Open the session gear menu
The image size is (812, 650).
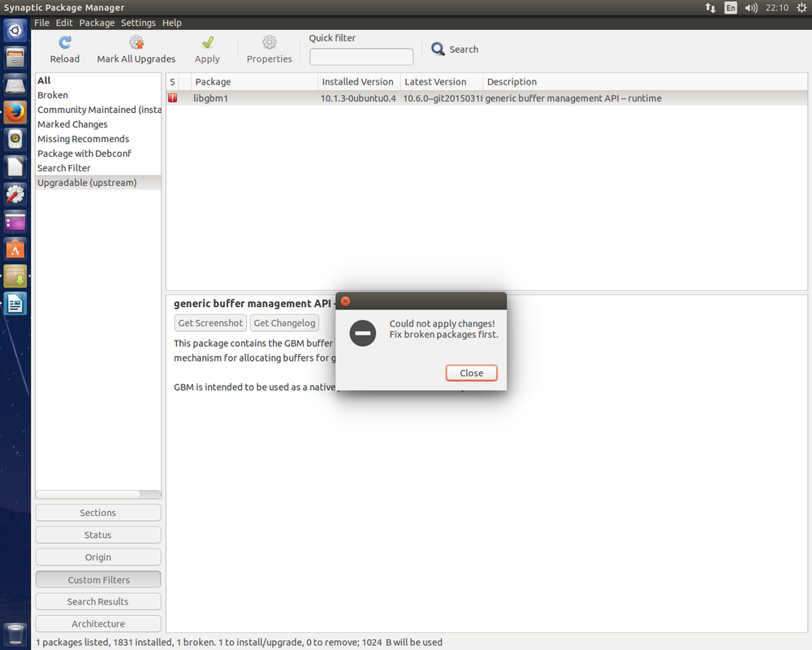pyautogui.click(x=801, y=8)
